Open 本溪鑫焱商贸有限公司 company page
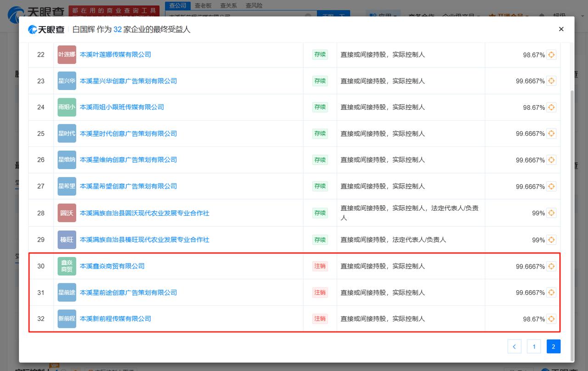Screen dimensions: 588x371 point(112,266)
